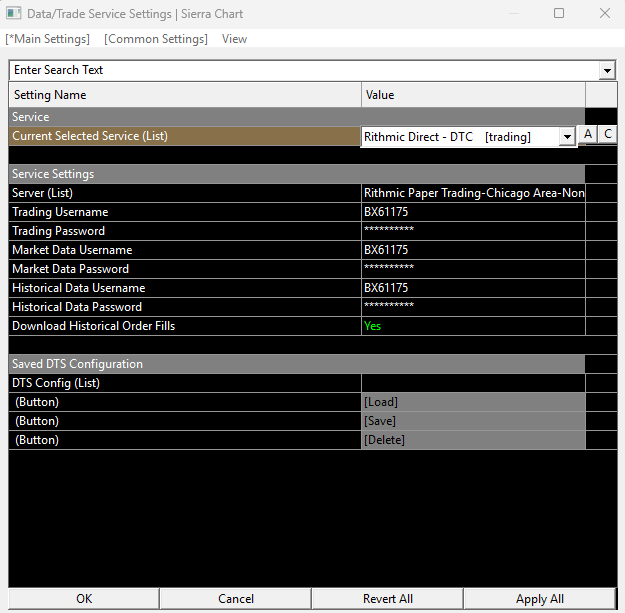Click the Historical Data Password value field
Viewport: 625px width, 613px height.
point(473,307)
